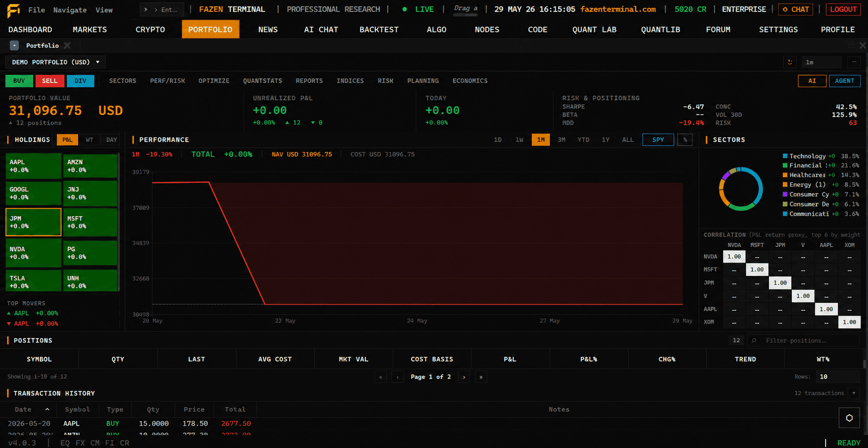This screenshot has width=868, height=448.
Task: Select the NVDA holding tile
Action: coord(33,253)
